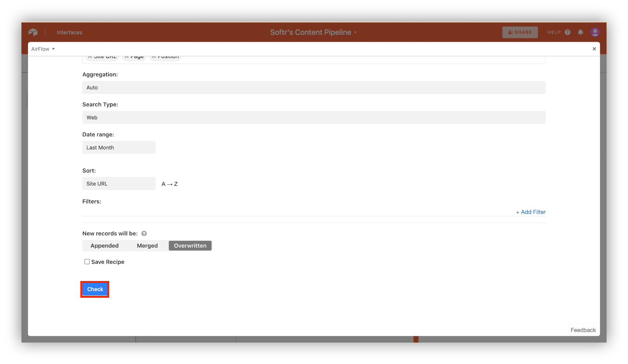The width and height of the screenshot is (628, 364).
Task: Open the Aggregation dropdown showing Auto
Action: pyautogui.click(x=314, y=87)
